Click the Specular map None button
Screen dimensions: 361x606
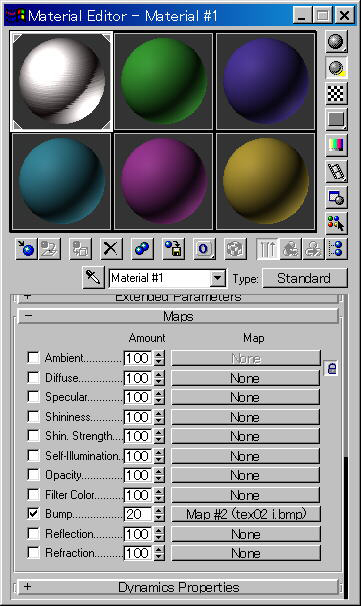coord(246,397)
